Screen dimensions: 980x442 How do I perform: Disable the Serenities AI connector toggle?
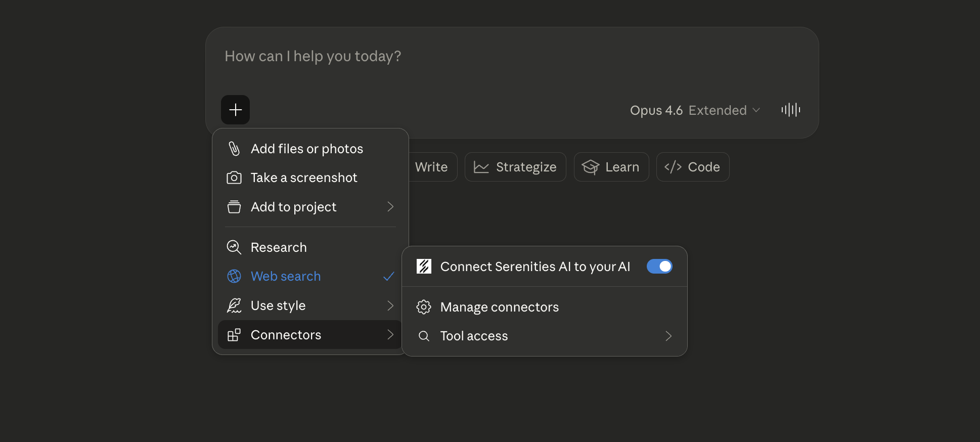(x=659, y=267)
